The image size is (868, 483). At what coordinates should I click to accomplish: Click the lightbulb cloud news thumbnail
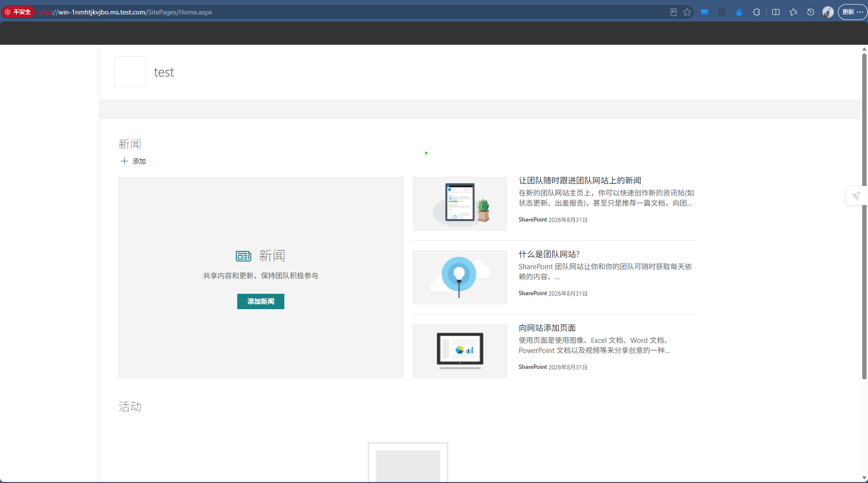[x=460, y=277]
